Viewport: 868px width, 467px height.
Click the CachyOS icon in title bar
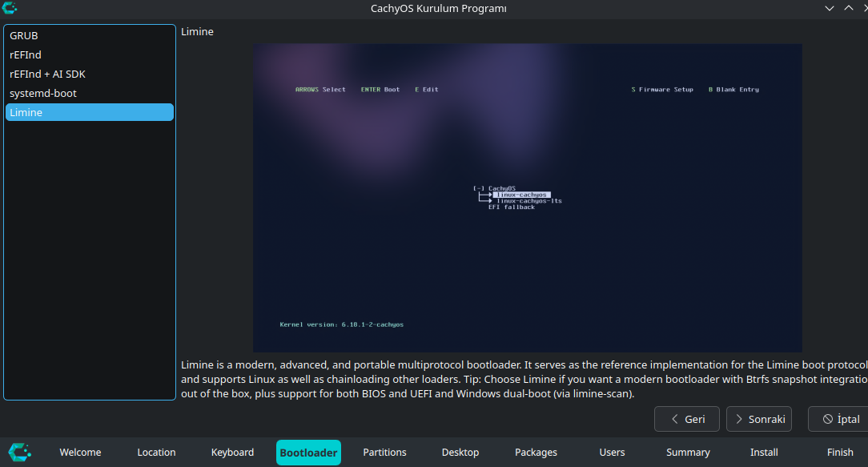pyautogui.click(x=10, y=8)
